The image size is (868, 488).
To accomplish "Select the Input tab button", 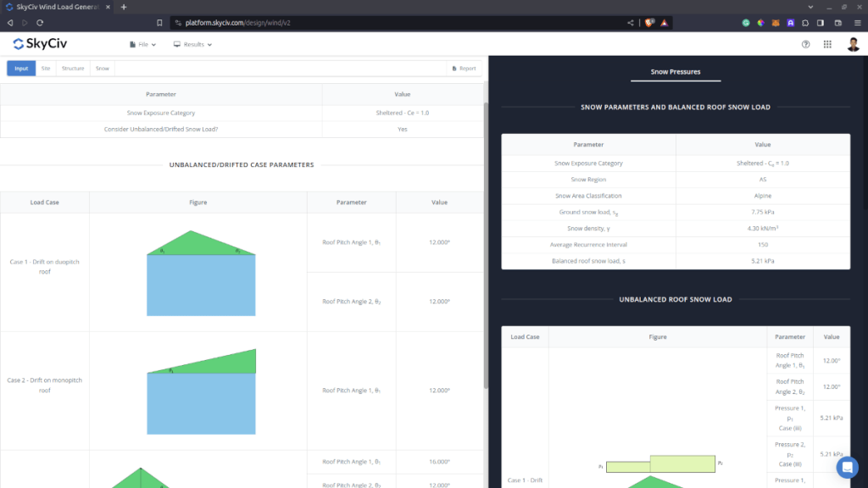I will 21,69.
